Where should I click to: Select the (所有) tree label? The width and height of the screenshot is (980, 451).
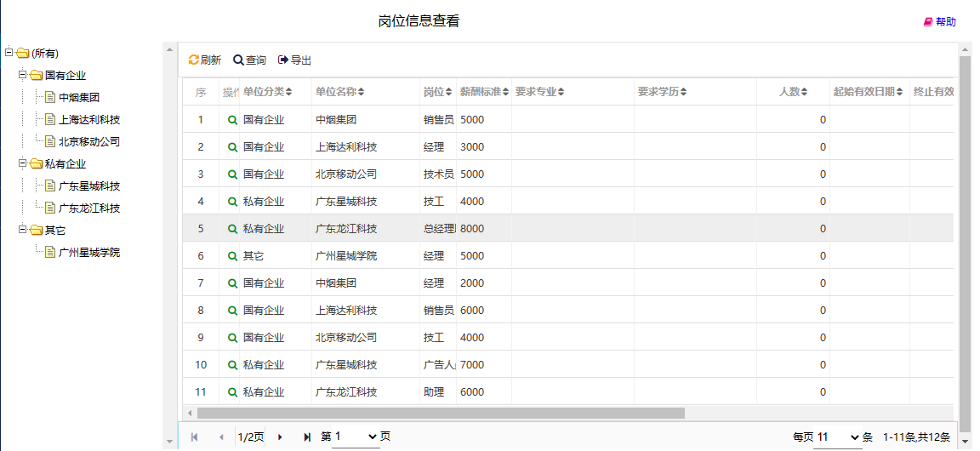coord(45,54)
